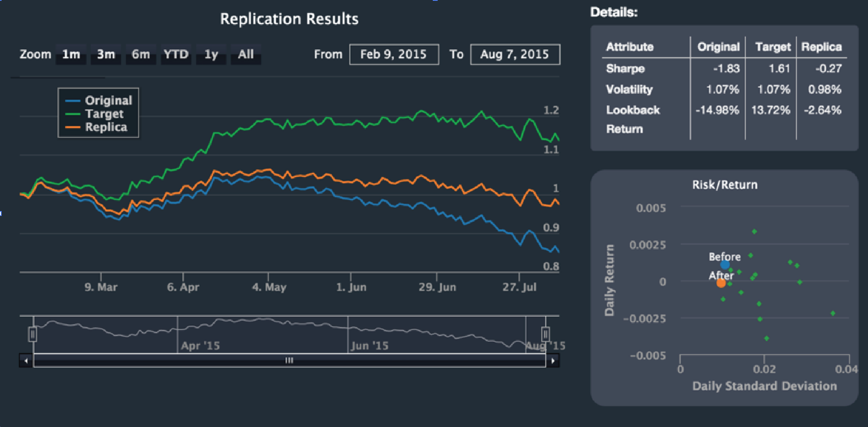This screenshot has height=427, width=868.
Task: Zoom chart to 3m range
Action: pyautogui.click(x=106, y=55)
